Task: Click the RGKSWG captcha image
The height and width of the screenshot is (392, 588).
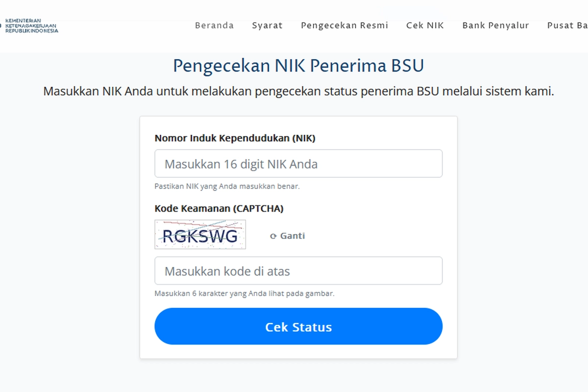Action: tap(200, 235)
